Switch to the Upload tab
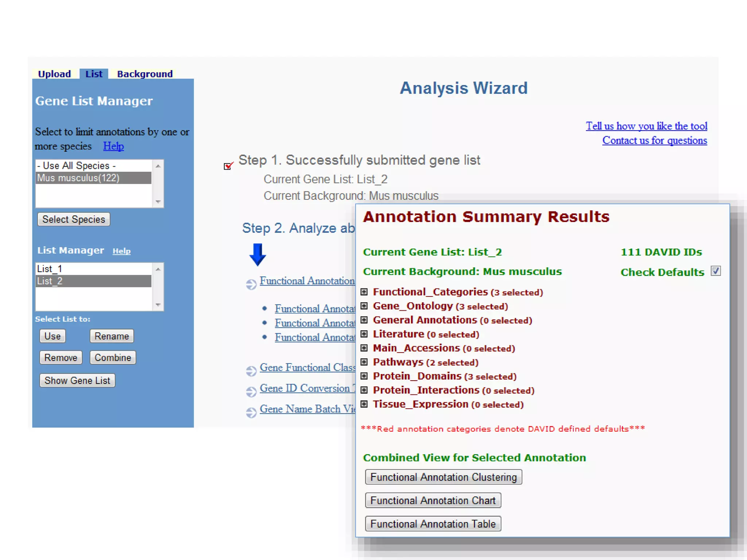747x560 pixels. 54,74
